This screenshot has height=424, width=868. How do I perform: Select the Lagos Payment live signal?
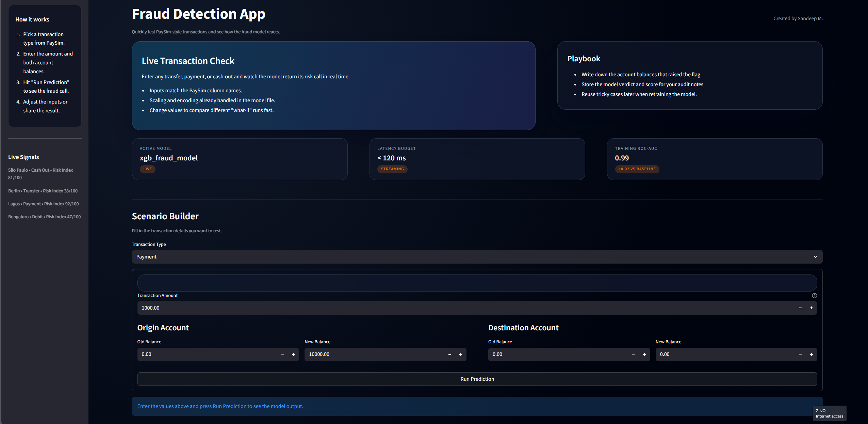point(43,203)
